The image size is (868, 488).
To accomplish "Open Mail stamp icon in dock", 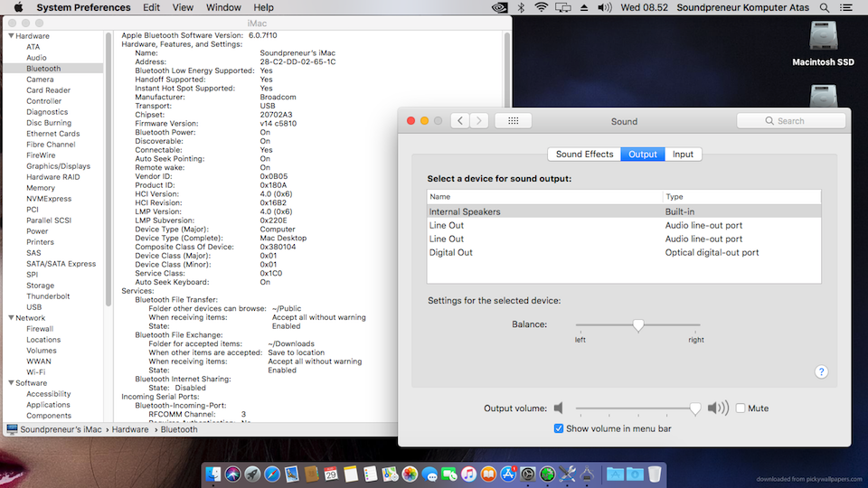I will [x=292, y=474].
